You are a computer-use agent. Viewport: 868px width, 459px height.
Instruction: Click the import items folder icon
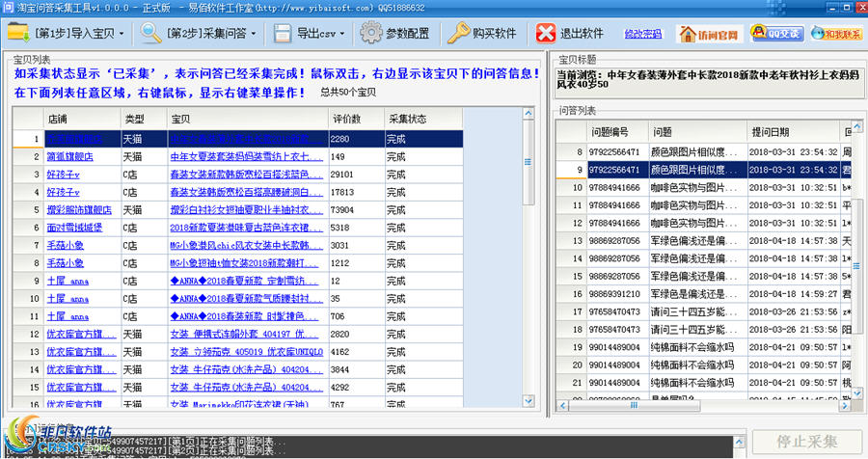coord(18,33)
